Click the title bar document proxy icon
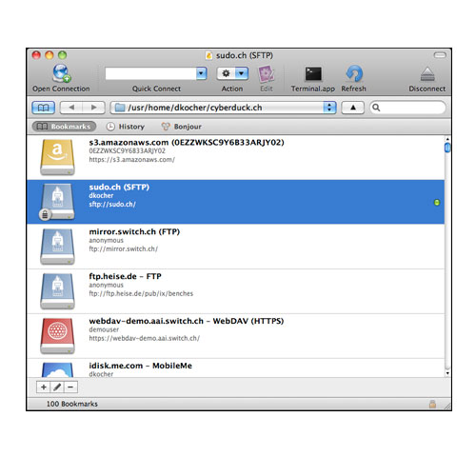Image resolution: width=476 pixels, height=457 pixels. (208, 55)
